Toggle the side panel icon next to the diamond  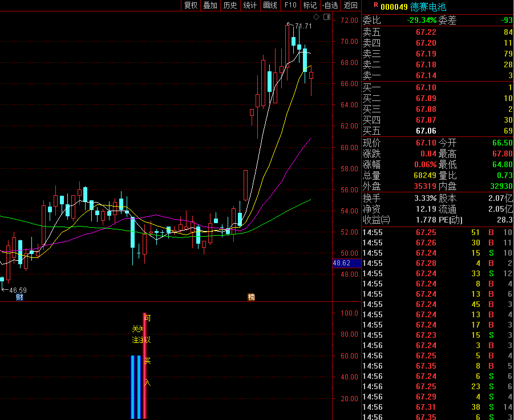point(327,17)
